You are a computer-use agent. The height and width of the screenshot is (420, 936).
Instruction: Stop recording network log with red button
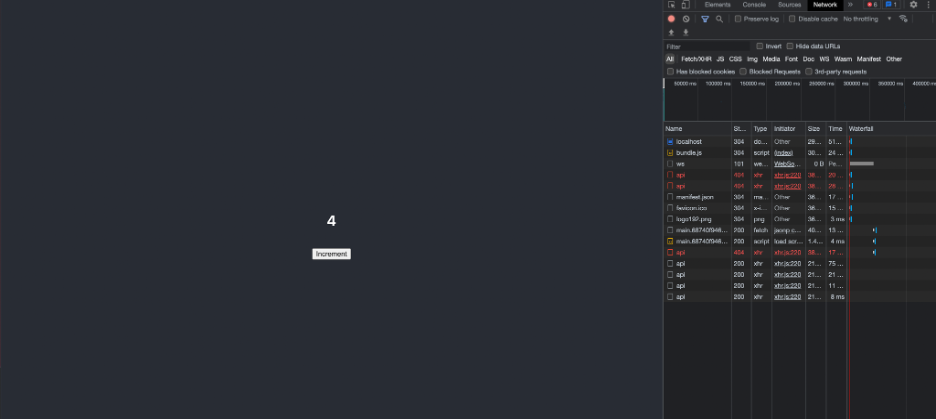[671, 19]
